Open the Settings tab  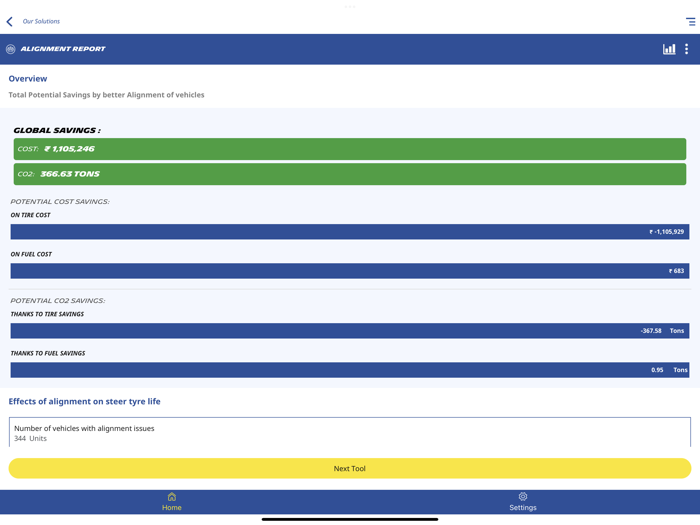pyautogui.click(x=523, y=502)
